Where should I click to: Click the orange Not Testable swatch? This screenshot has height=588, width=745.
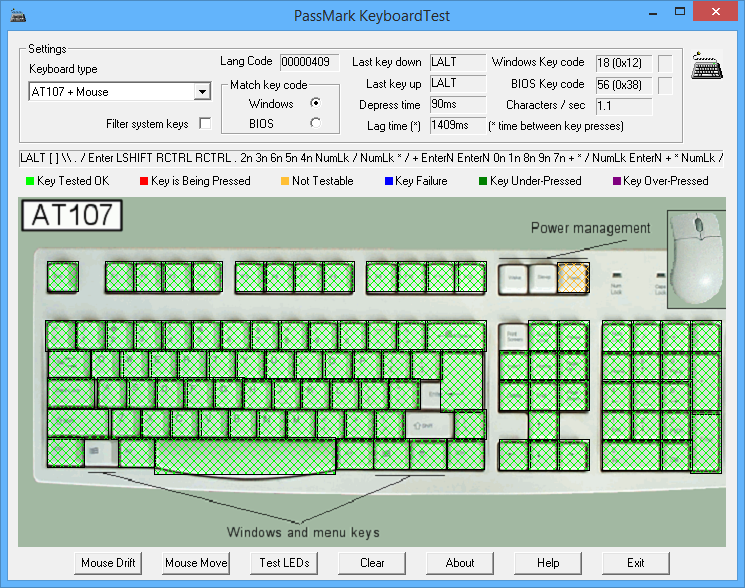coord(285,181)
